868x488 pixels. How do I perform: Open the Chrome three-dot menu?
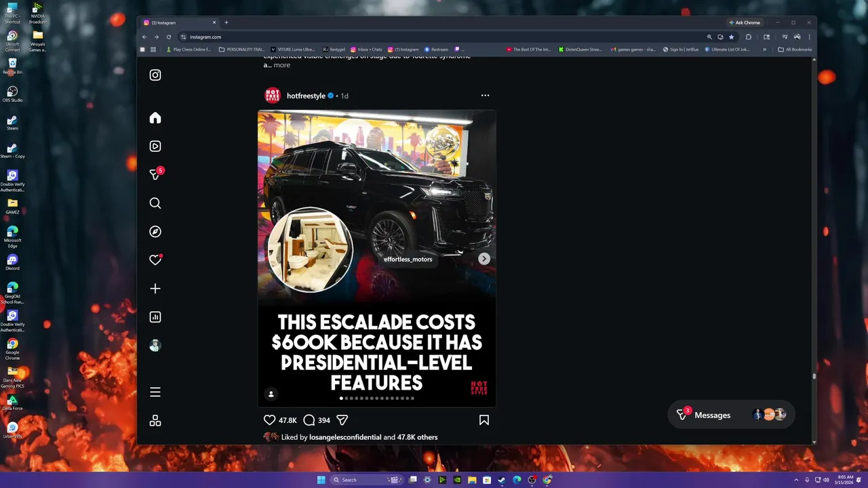click(x=809, y=37)
